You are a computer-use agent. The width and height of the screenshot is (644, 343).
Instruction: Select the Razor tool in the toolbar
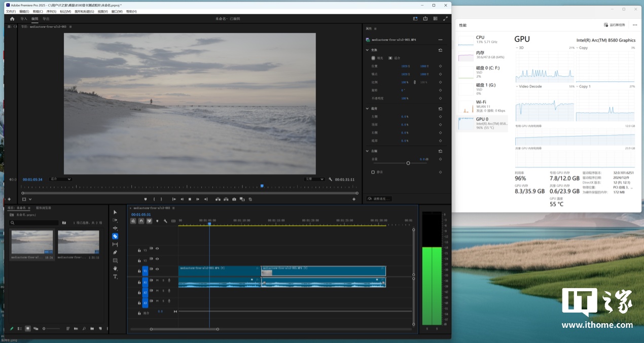tap(115, 236)
